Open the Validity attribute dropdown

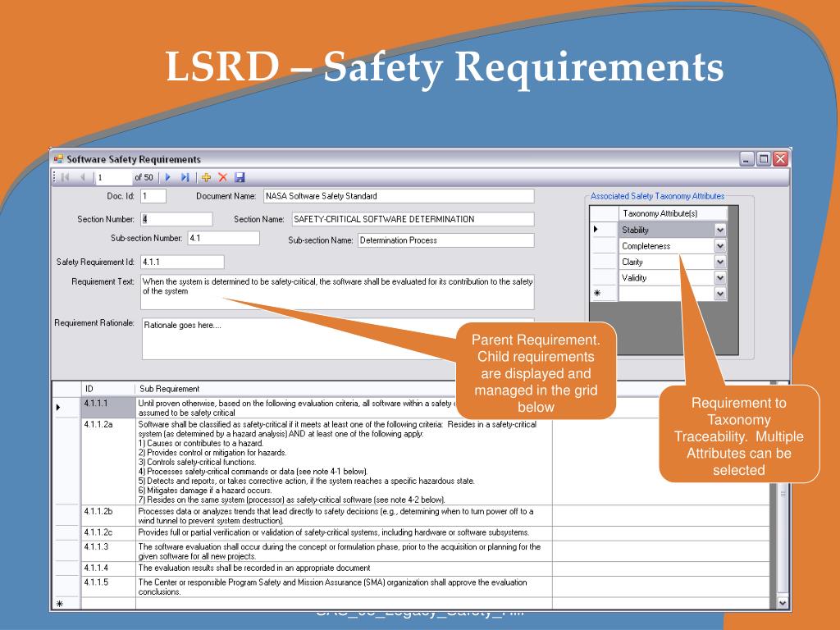coord(720,277)
